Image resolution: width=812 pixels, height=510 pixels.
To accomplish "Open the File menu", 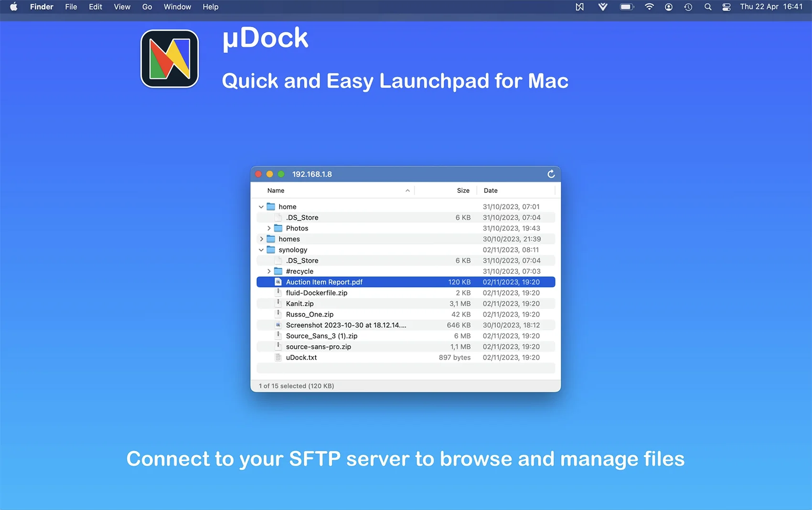I will [x=71, y=7].
